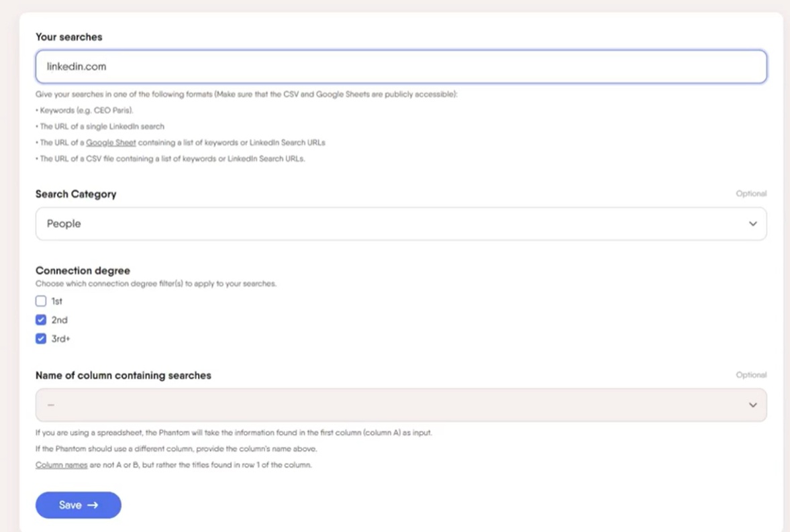
Task: Click the linkedin.com text inside the input
Action: pyautogui.click(x=76, y=66)
